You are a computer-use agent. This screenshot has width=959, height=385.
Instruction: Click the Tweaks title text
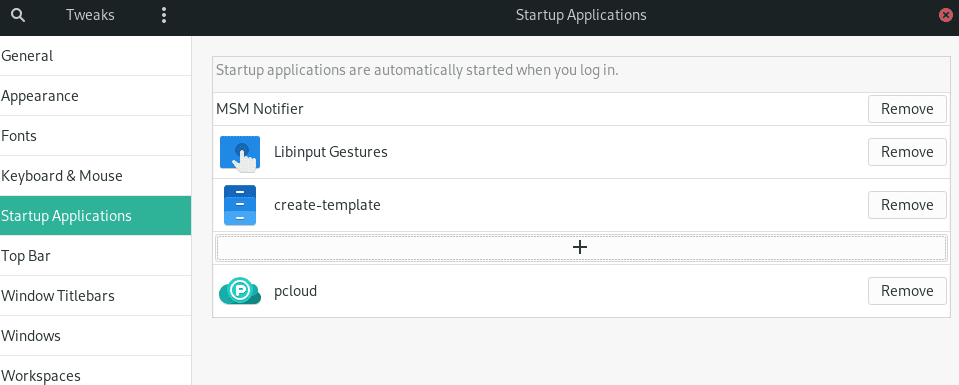[x=91, y=15]
